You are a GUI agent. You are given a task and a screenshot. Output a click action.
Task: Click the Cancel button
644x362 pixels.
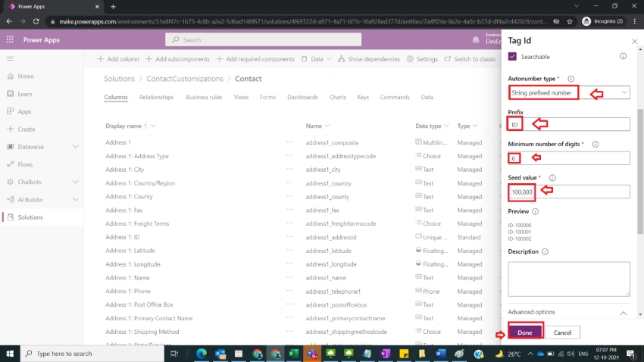point(562,332)
